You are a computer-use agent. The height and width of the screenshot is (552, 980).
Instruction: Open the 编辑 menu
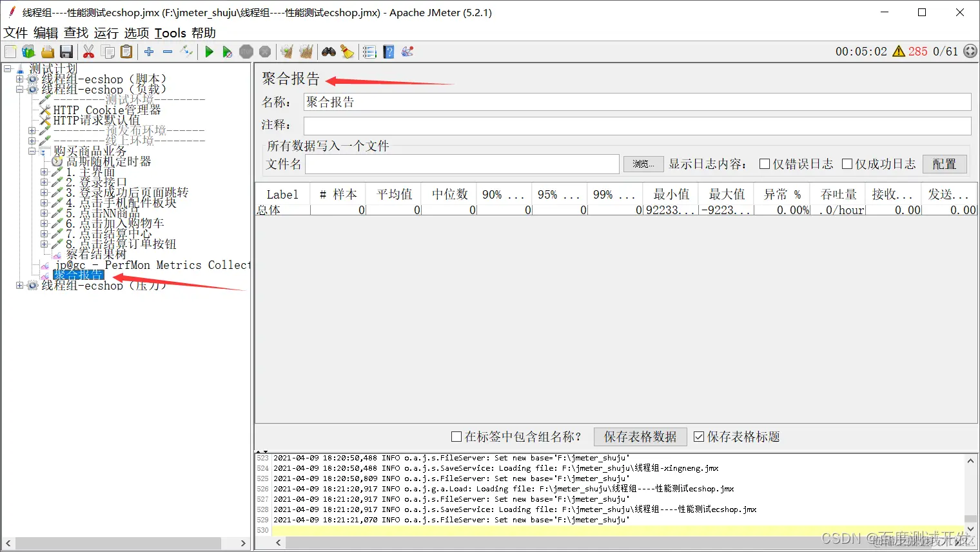(x=46, y=33)
